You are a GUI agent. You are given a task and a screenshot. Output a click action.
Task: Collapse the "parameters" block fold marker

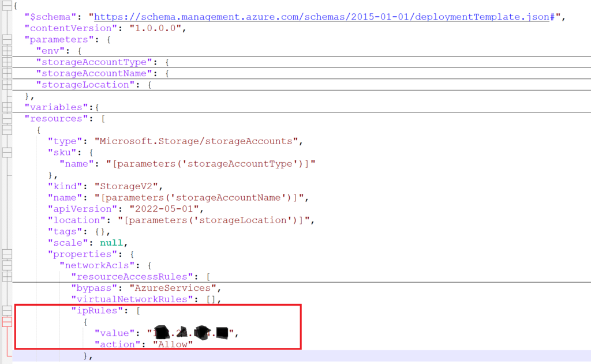pyautogui.click(x=7, y=40)
